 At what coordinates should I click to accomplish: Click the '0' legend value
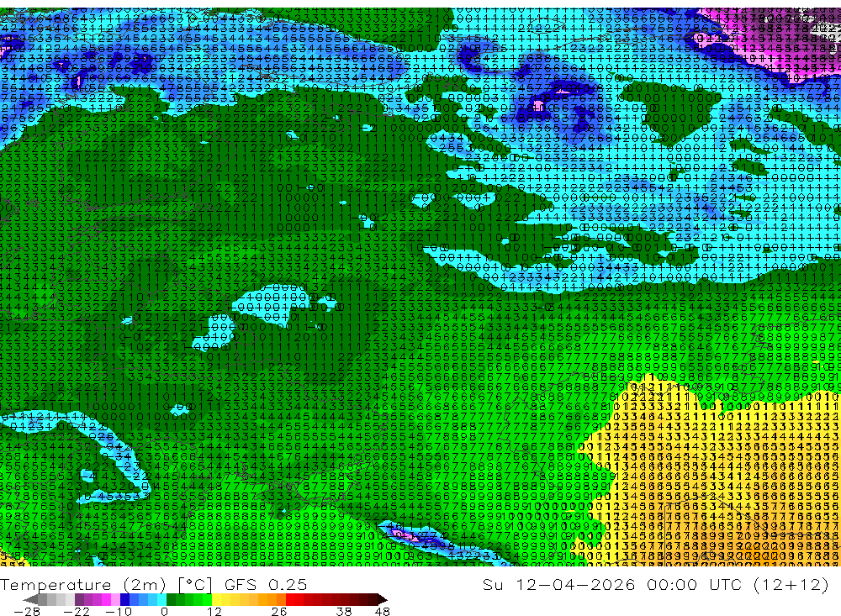coord(165,612)
